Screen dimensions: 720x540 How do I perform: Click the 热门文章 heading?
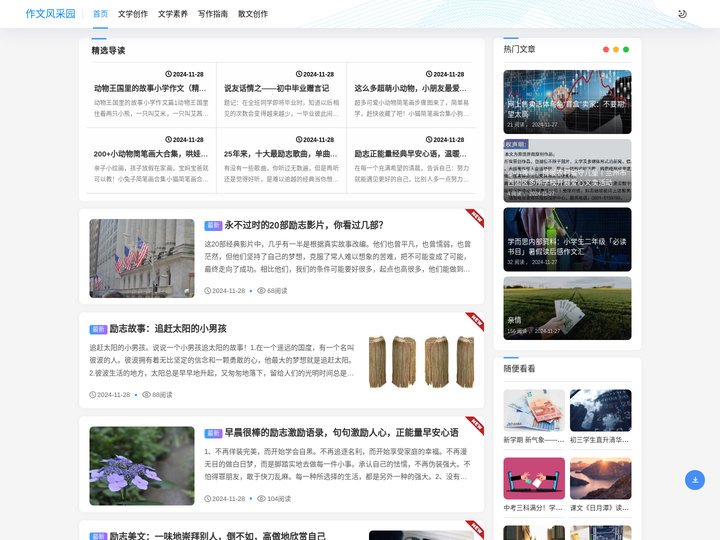[519, 49]
